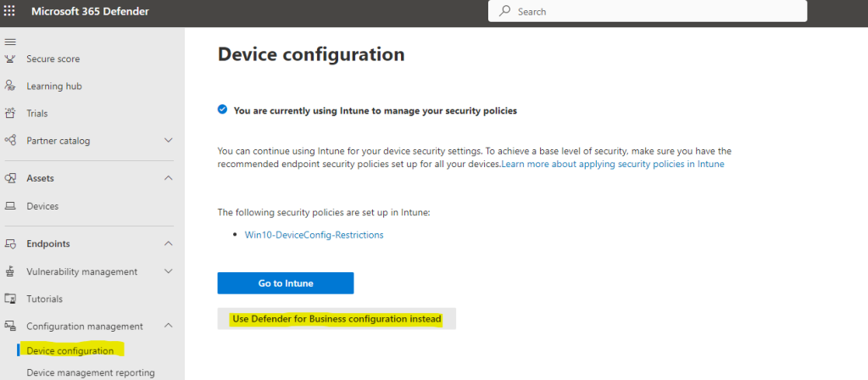The height and width of the screenshot is (380, 868).
Task: Click the Vulnerability management icon
Action: point(10,271)
